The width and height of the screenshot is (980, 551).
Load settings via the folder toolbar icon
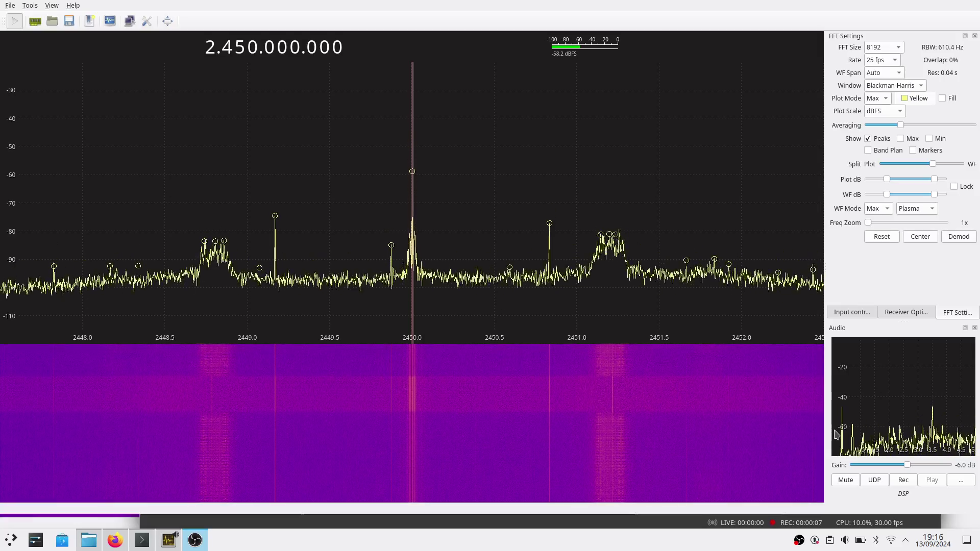click(x=52, y=21)
